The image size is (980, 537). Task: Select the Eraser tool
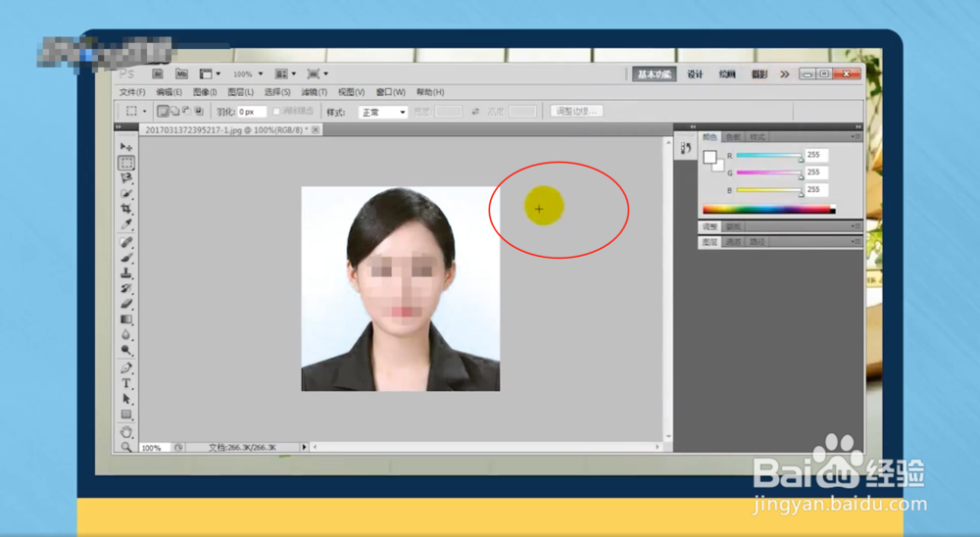pyautogui.click(x=126, y=304)
